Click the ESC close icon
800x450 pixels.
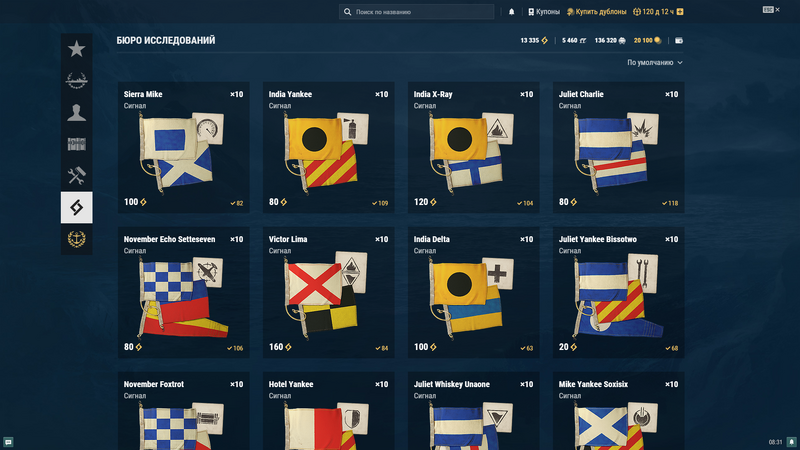771,10
